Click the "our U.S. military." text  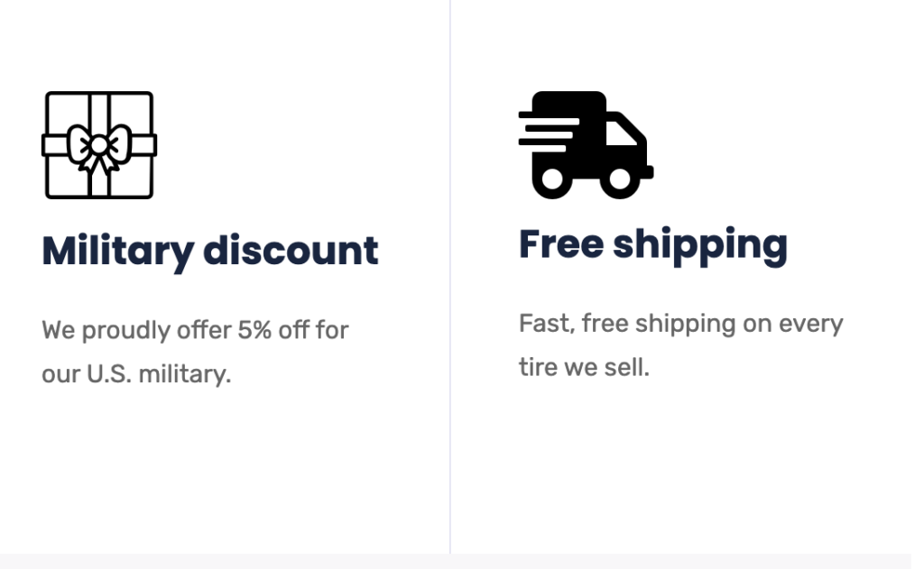click(136, 374)
